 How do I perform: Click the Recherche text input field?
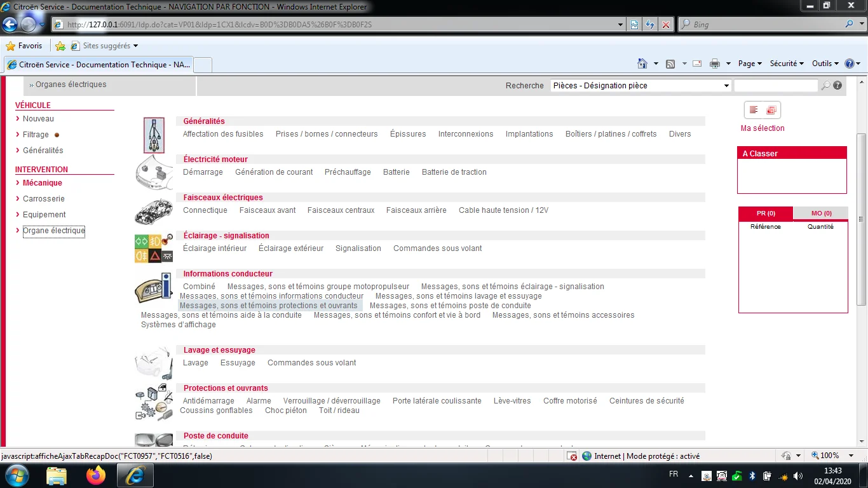point(776,85)
